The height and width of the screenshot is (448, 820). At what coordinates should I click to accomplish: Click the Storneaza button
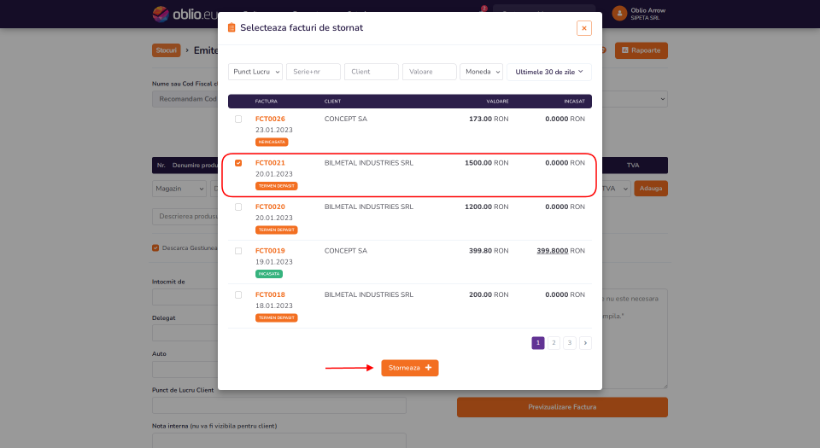tap(409, 368)
